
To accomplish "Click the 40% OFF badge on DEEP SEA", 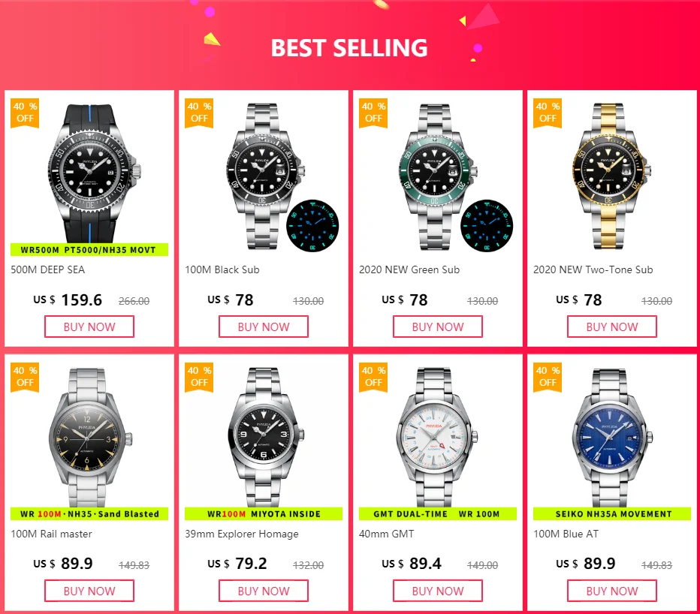I will click(x=25, y=113).
